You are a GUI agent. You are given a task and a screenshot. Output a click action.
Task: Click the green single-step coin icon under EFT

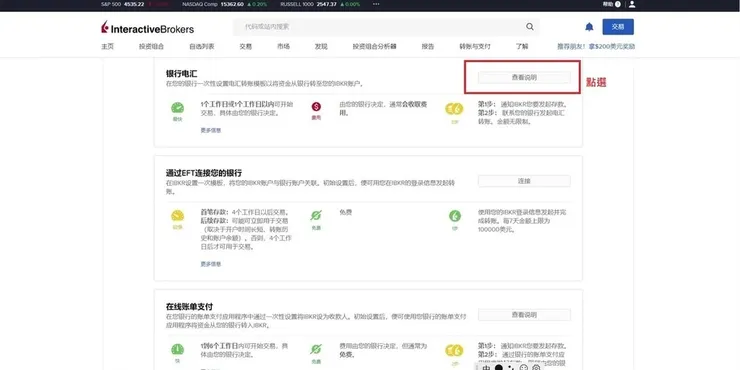point(454,216)
